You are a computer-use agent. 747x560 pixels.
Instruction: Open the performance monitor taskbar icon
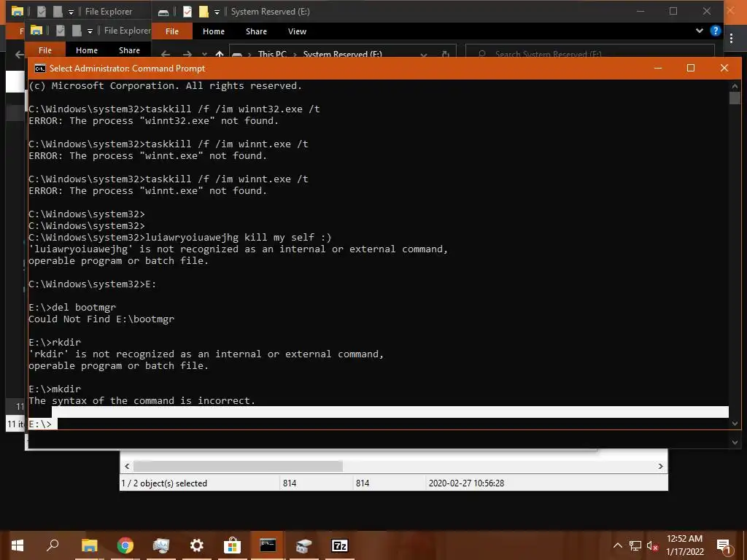[x=161, y=545]
